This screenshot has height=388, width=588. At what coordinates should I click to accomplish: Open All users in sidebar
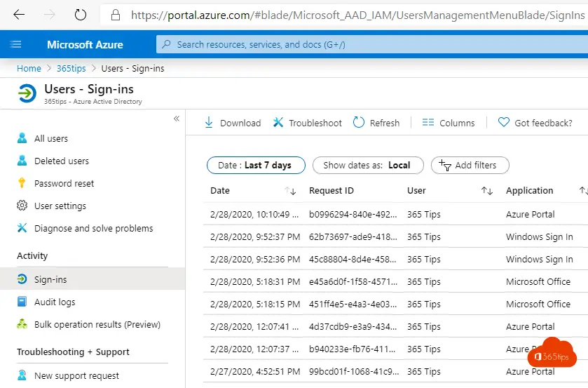[51, 139]
